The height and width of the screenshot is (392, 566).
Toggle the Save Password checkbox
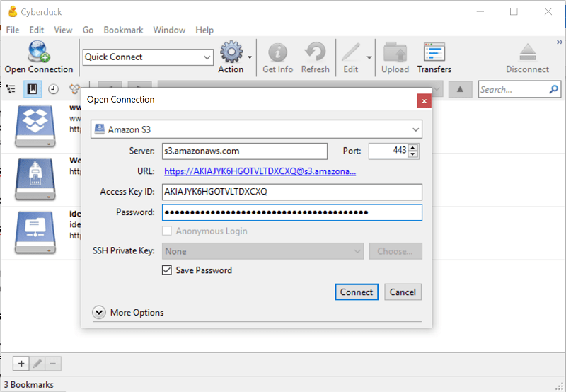pyautogui.click(x=167, y=270)
